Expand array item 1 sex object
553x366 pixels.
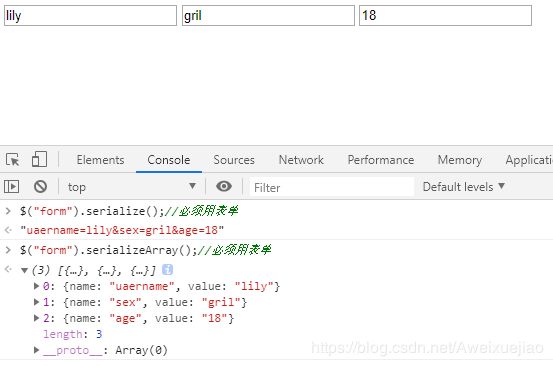(36, 302)
